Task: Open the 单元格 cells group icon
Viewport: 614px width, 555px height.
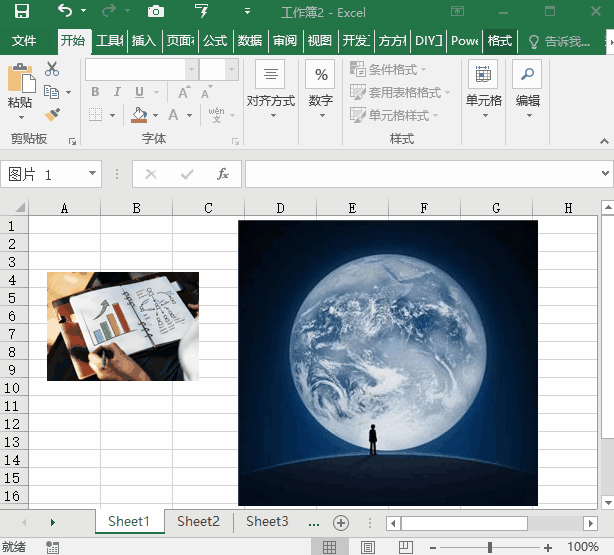Action: (484, 76)
